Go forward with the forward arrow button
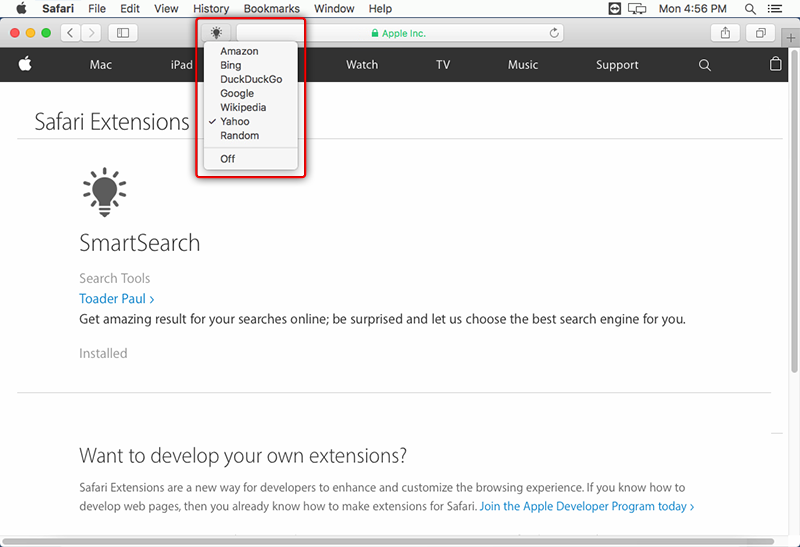The height and width of the screenshot is (547, 800). 91,33
